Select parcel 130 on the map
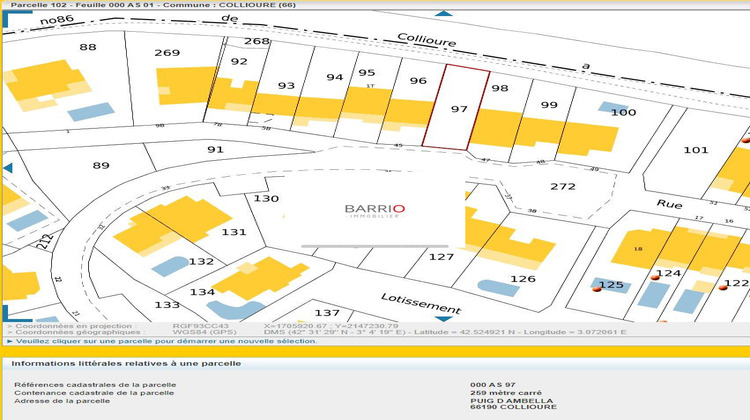 pyautogui.click(x=266, y=199)
